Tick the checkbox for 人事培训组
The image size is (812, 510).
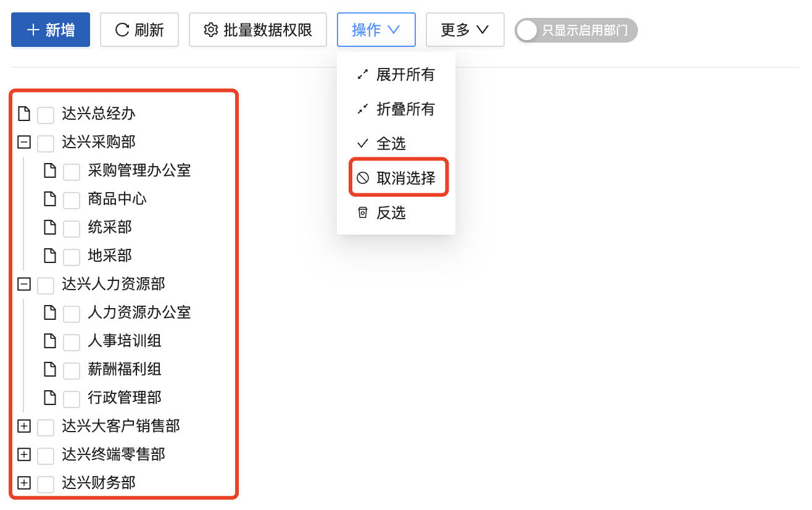pos(72,341)
